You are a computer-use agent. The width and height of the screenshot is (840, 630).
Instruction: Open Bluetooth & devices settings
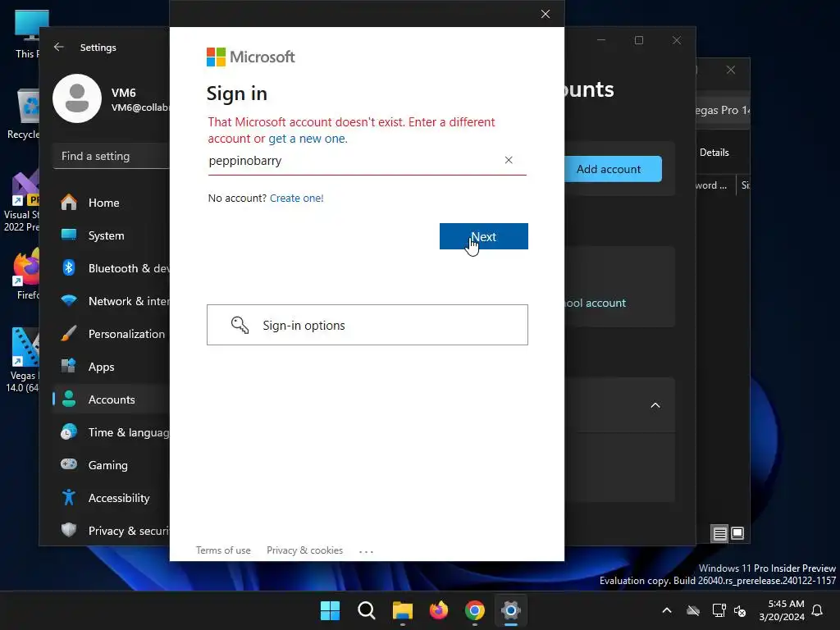click(111, 268)
